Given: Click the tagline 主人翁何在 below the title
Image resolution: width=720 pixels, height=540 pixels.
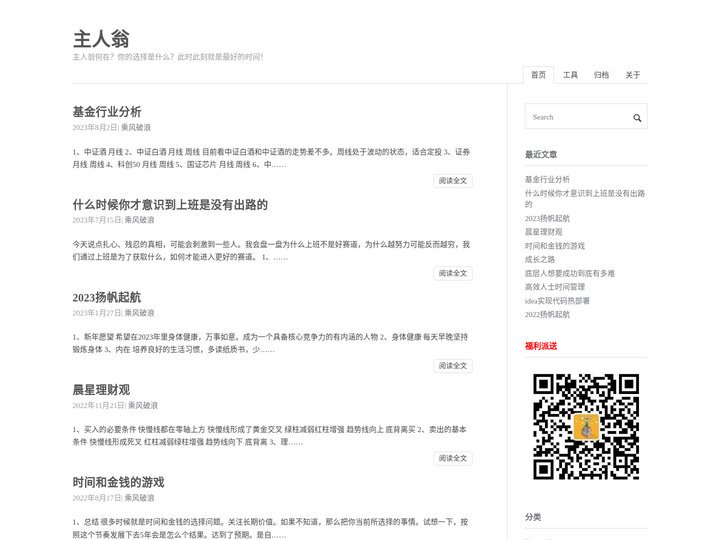Looking at the screenshot, I should 168,57.
